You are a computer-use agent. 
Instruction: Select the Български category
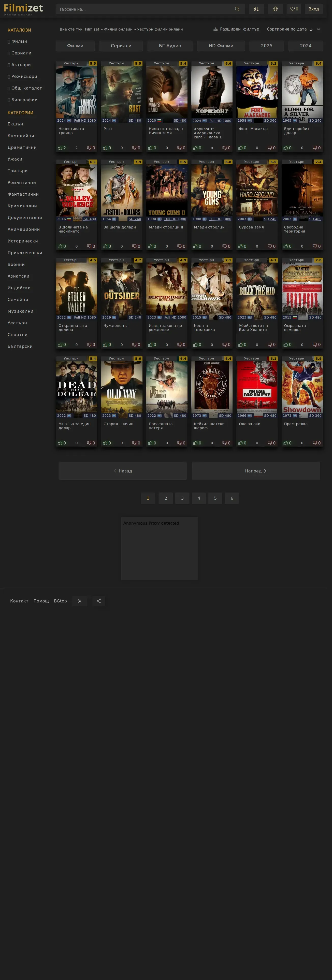click(20, 347)
